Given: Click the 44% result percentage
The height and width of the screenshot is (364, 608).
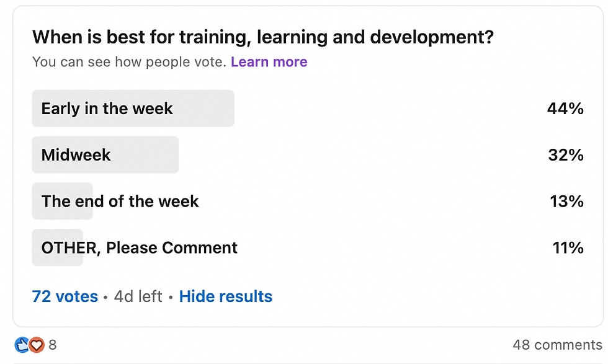Looking at the screenshot, I should point(565,109).
